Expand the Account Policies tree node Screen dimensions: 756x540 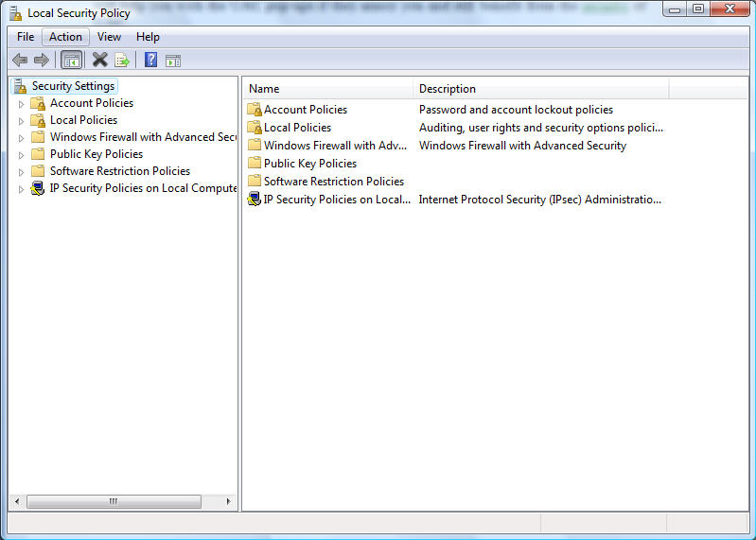click(x=21, y=104)
